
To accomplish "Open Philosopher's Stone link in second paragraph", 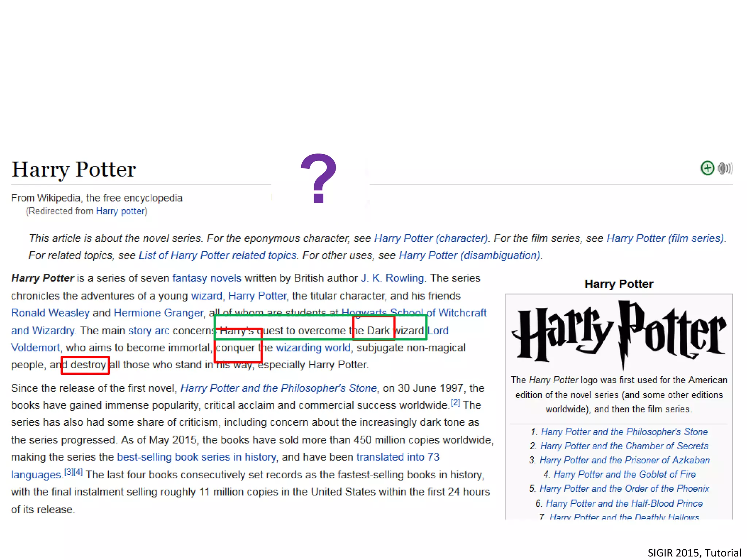I will click(278, 388).
